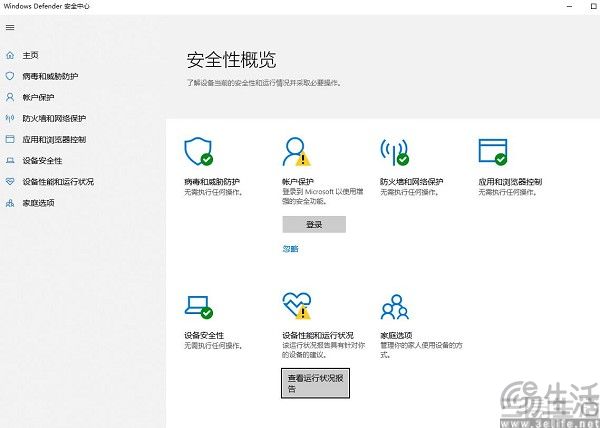
Task: Click the Windows Defender 安全中心 window title
Action: click(47, 6)
